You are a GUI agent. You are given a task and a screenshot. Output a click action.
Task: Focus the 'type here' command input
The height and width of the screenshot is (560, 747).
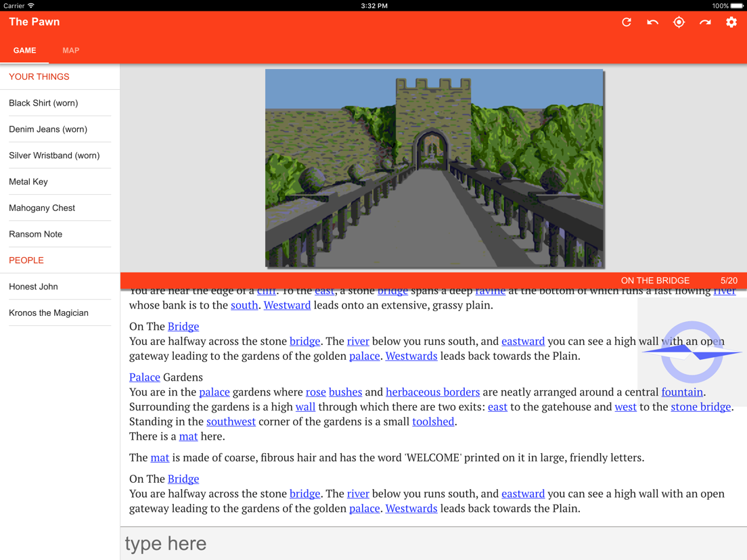[434, 543]
